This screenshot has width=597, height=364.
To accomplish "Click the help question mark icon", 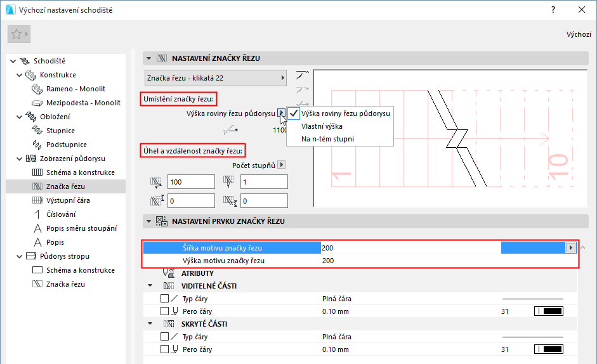I will tap(553, 10).
